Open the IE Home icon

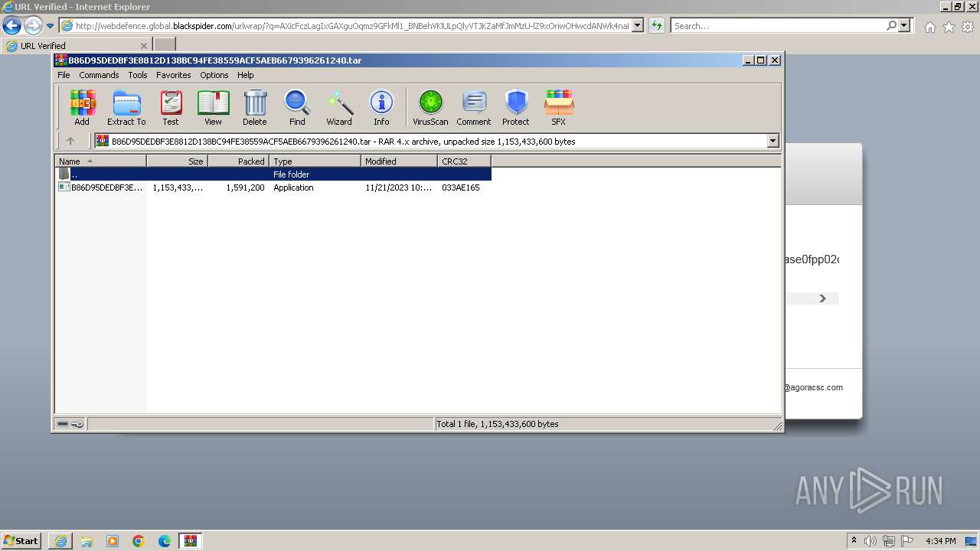pos(929,27)
